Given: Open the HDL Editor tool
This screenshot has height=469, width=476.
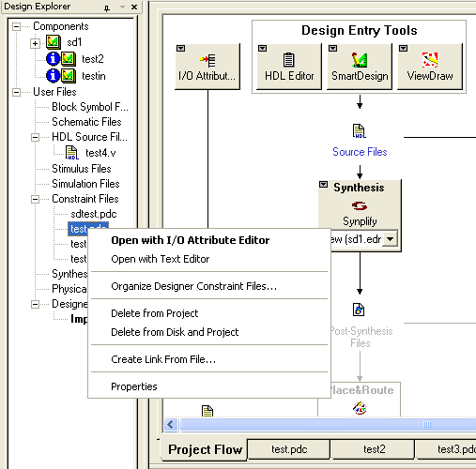Looking at the screenshot, I should (x=289, y=67).
